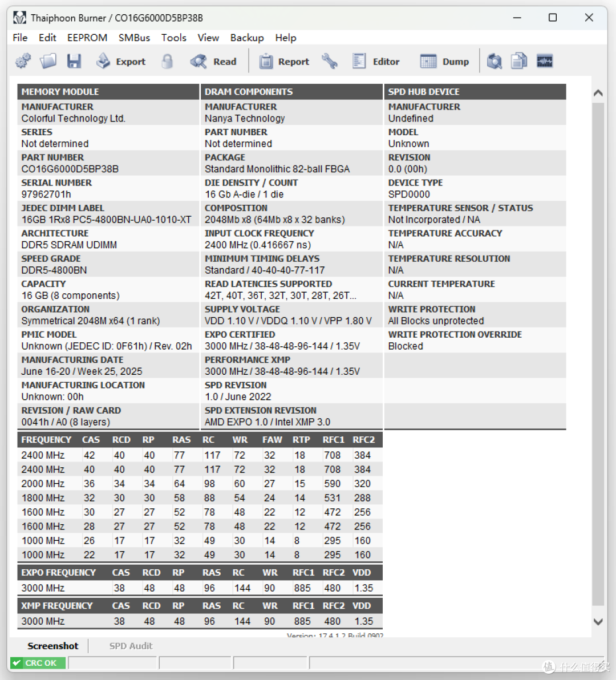Click manufacturing date June 16-20 value
This screenshot has height=680, width=616.
tap(82, 371)
